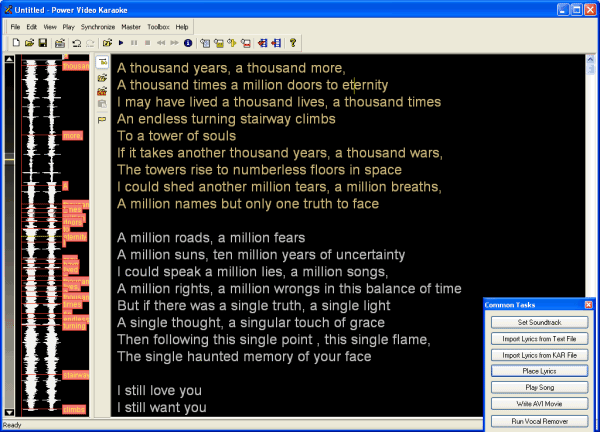Click the Set Soundtrack button

(x=540, y=322)
